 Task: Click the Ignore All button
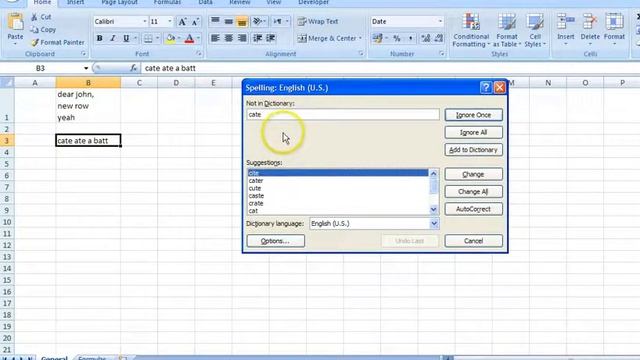[x=473, y=133]
